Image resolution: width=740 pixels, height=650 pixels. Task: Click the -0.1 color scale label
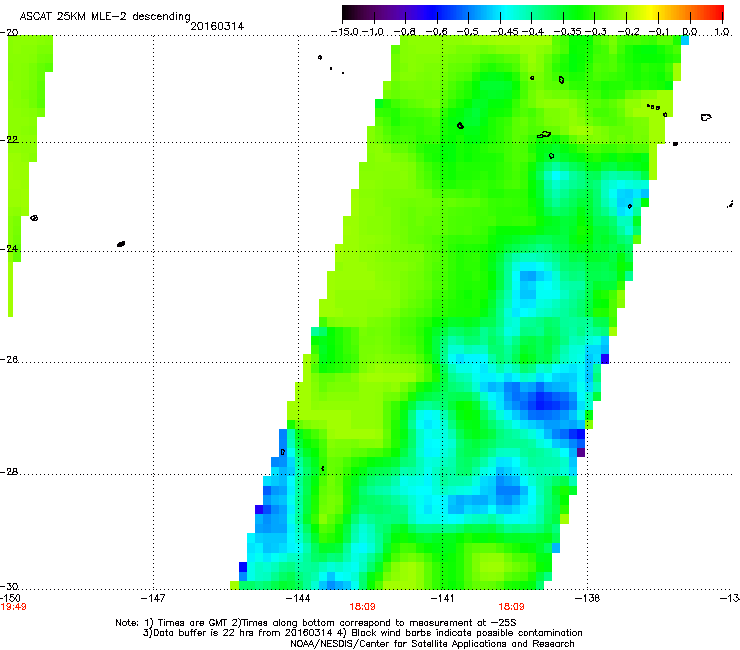659,32
